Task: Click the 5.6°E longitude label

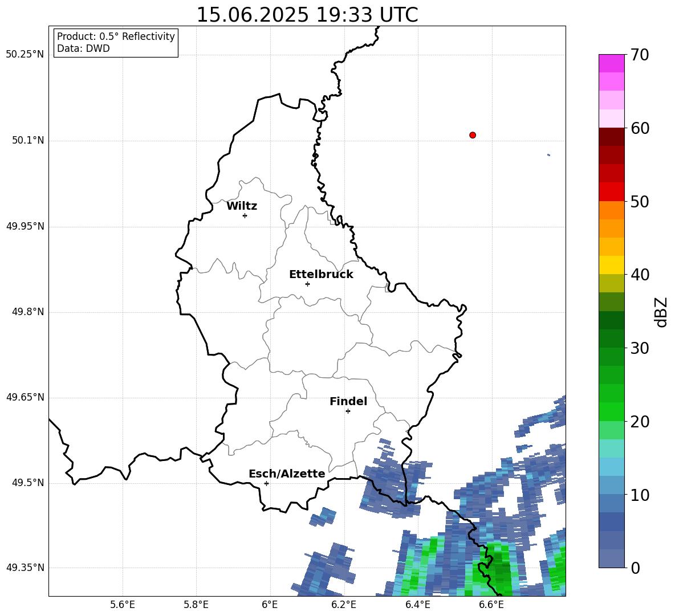Action: click(123, 605)
